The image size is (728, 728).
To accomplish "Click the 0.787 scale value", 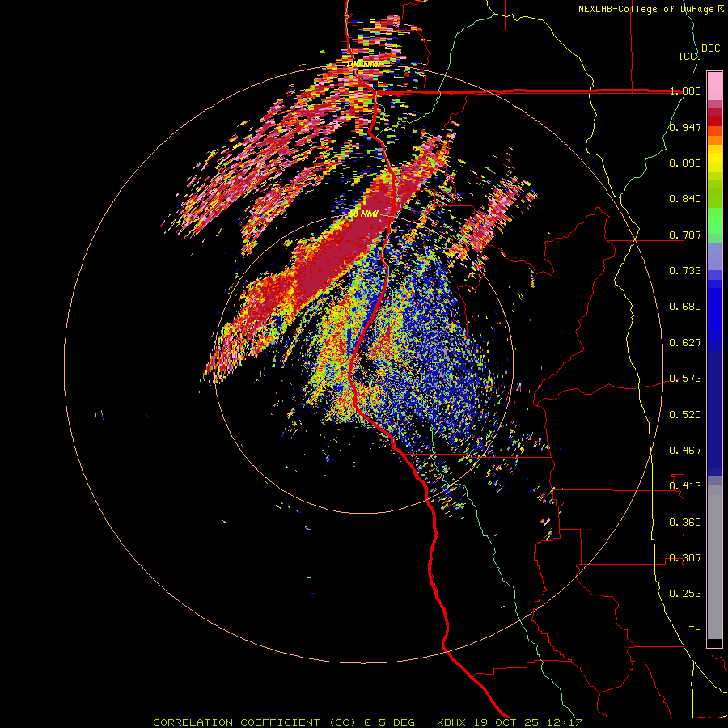I will (x=685, y=235).
